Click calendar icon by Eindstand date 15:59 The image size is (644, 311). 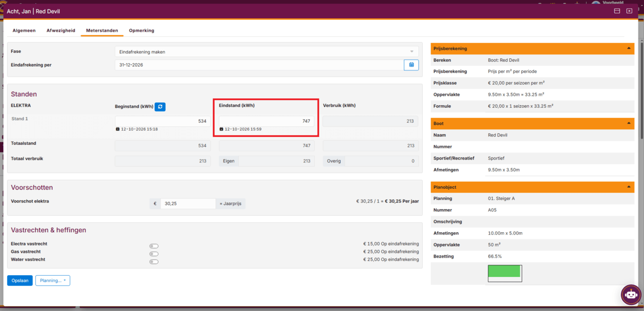(x=221, y=129)
